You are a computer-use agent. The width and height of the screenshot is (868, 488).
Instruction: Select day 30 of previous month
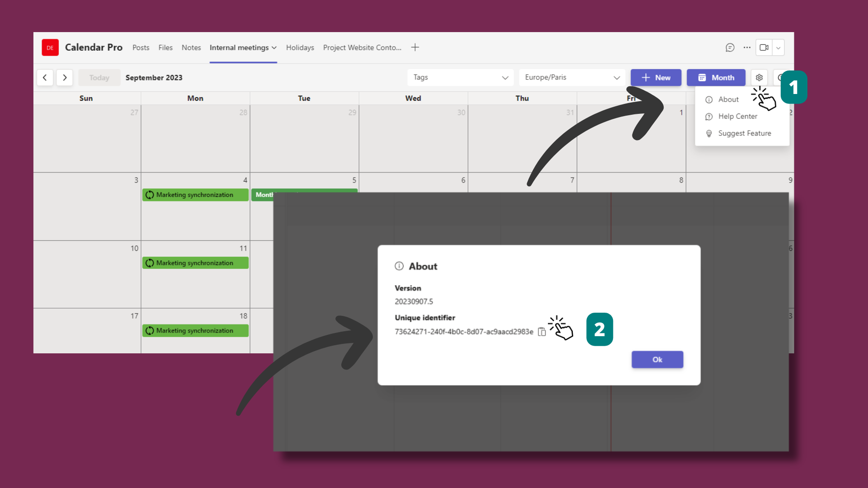461,113
